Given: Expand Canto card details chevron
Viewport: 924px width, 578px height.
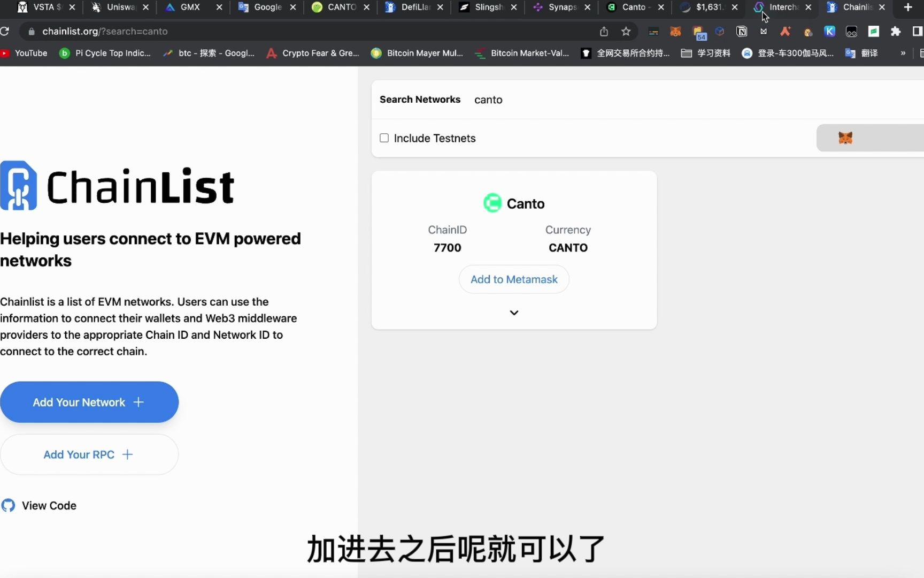Looking at the screenshot, I should point(514,313).
